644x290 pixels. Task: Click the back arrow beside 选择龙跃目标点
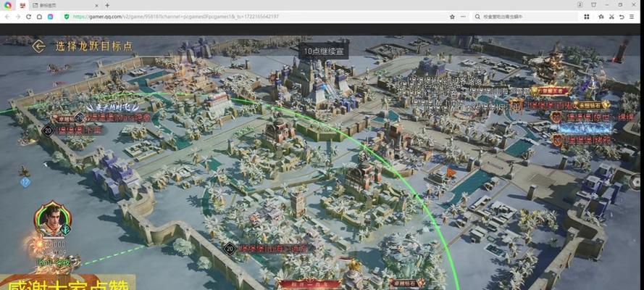38,46
